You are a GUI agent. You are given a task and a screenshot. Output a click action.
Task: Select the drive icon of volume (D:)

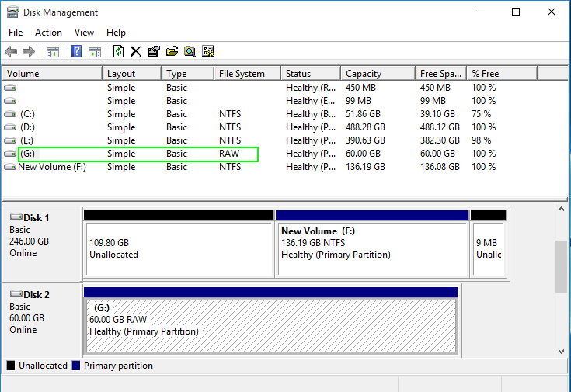click(x=10, y=127)
